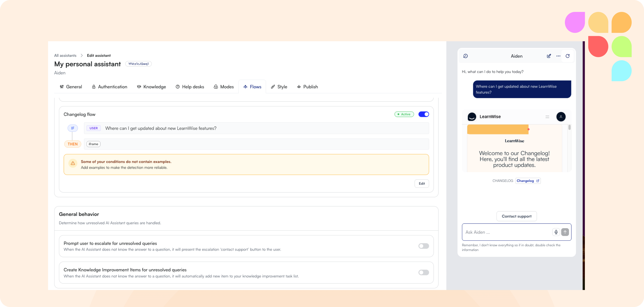Switch to the Knowledge tab

click(x=151, y=87)
